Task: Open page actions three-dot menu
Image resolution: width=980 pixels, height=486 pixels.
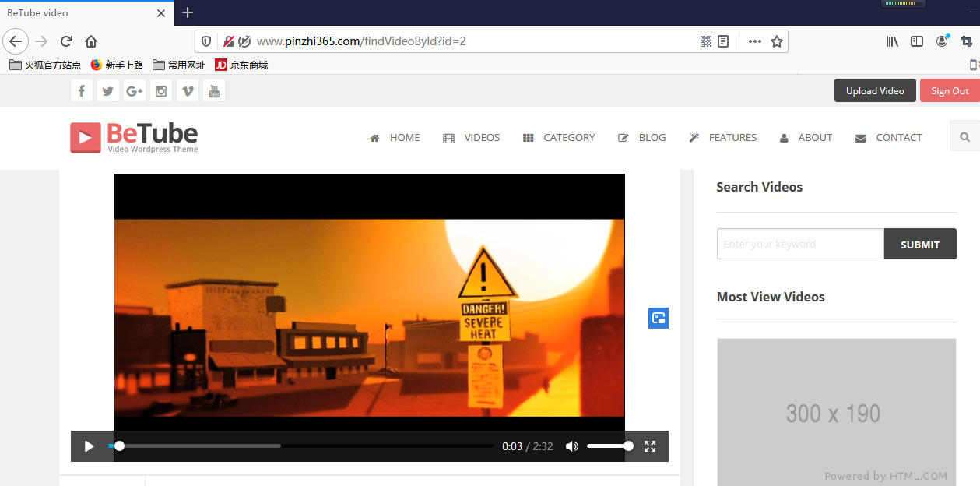Action: (x=755, y=41)
